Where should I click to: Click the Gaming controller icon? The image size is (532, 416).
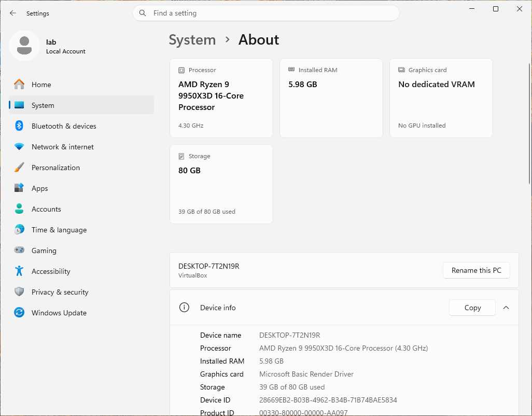click(x=19, y=250)
